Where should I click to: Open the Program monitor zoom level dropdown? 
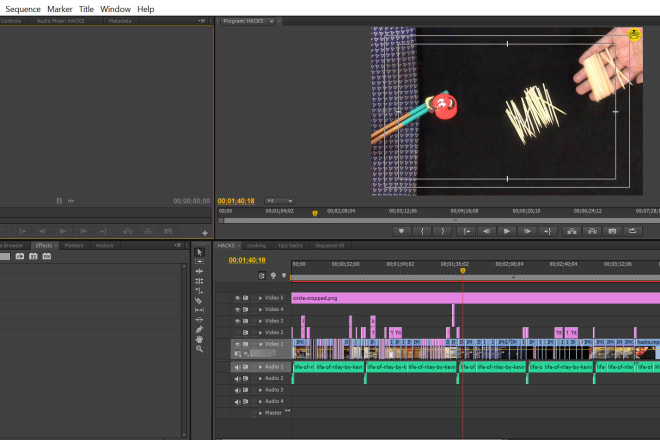tap(279, 201)
